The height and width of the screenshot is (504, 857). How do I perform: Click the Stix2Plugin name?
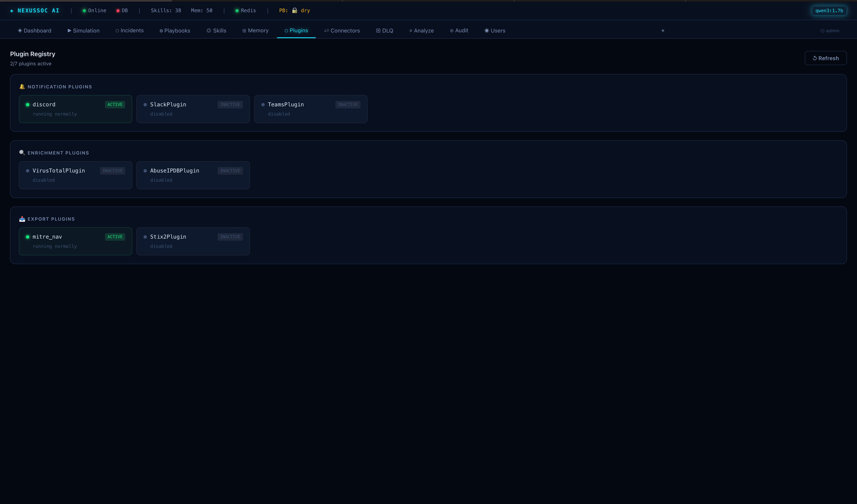pos(168,237)
